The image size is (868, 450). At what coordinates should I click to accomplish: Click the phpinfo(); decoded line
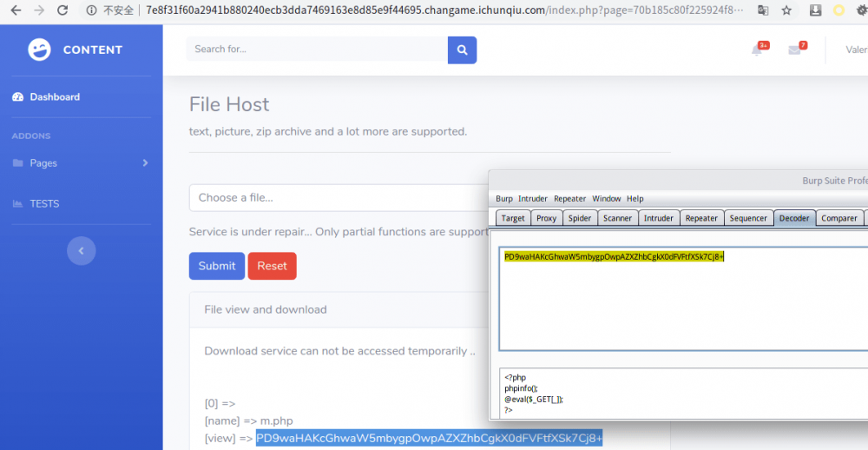tap(521, 388)
